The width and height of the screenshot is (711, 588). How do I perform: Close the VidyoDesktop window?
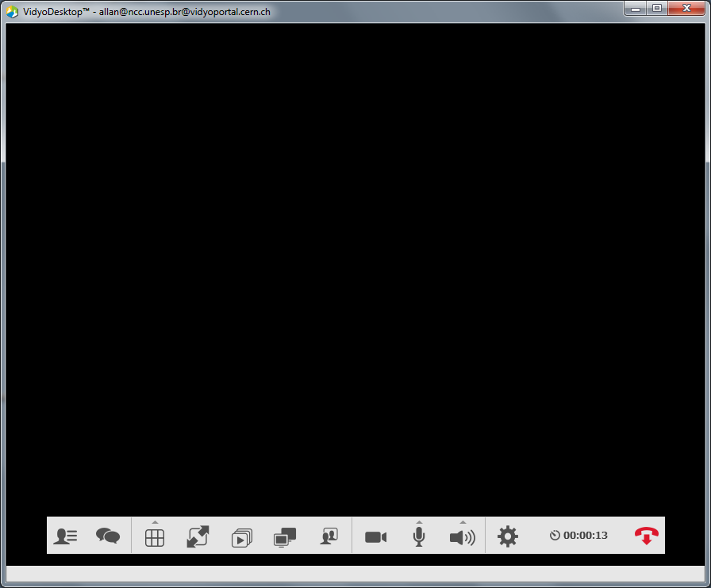click(686, 8)
